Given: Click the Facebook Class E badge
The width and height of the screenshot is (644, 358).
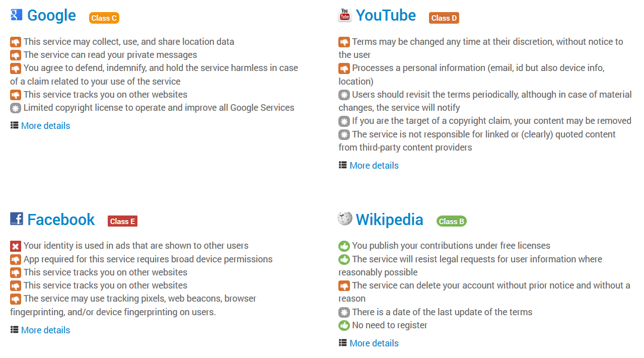Looking at the screenshot, I should coord(122,221).
